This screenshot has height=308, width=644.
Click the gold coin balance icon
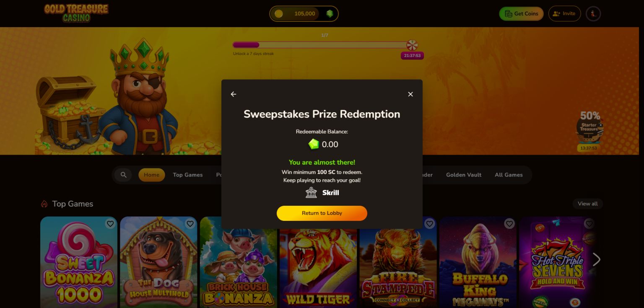278,14
